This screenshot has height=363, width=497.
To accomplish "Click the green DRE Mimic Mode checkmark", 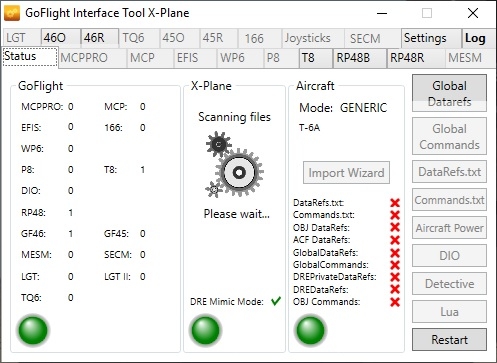I will point(276,301).
